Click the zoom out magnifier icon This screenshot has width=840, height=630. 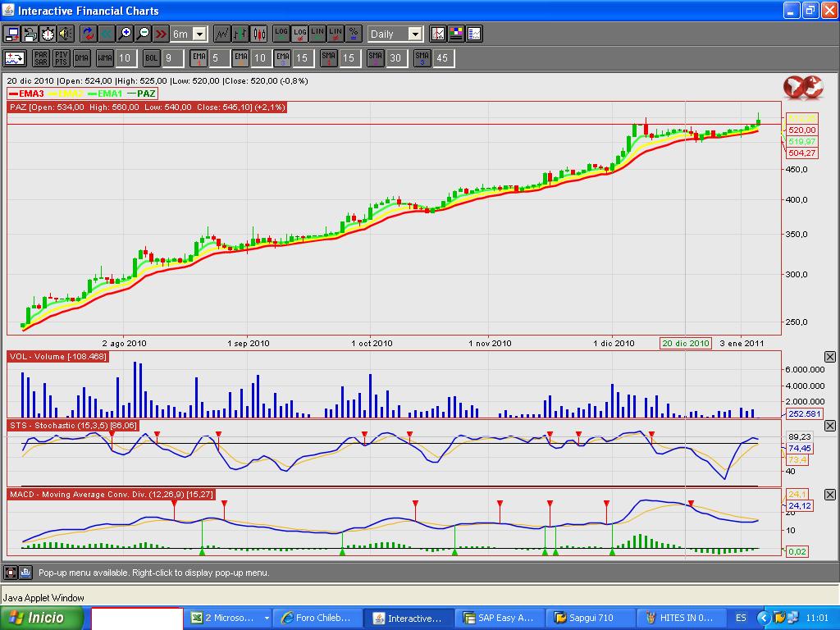144,34
